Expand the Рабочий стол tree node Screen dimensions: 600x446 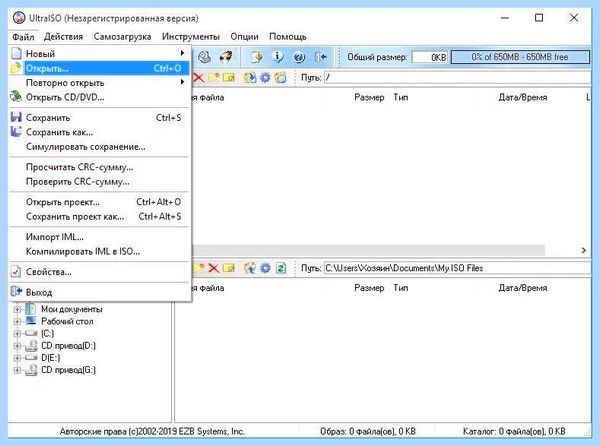click(x=17, y=321)
